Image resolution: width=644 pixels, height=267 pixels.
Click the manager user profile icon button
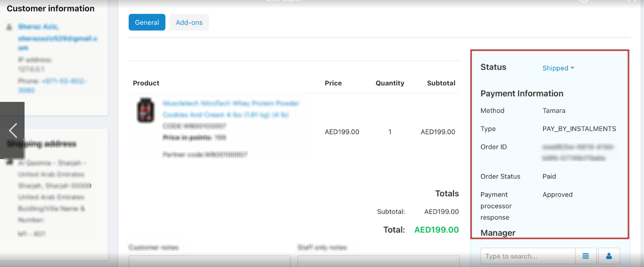click(609, 256)
